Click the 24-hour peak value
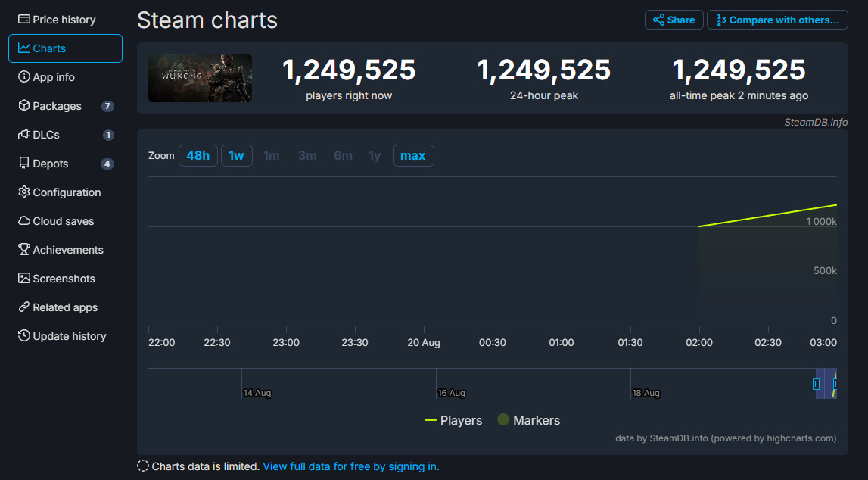 (543, 70)
